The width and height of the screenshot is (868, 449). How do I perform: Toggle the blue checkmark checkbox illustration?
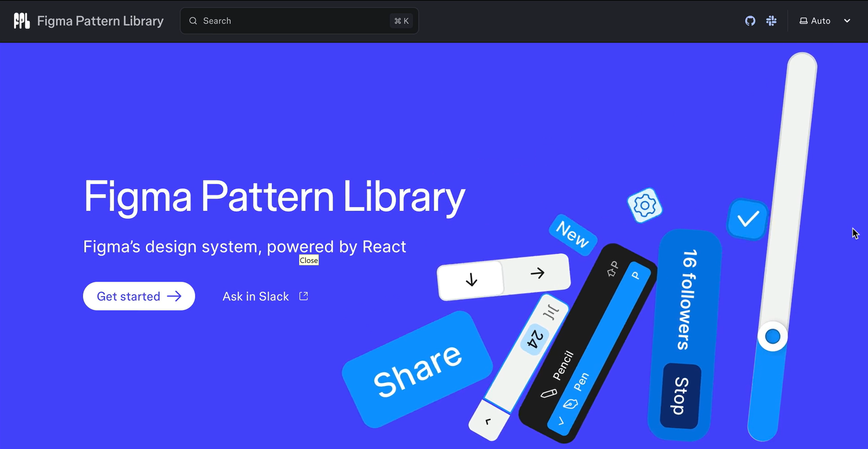point(748,219)
